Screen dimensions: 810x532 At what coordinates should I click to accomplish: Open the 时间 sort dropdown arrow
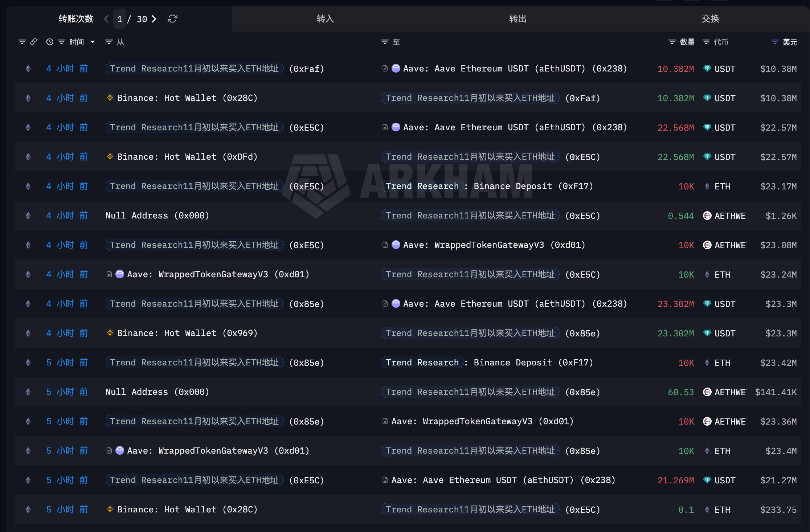click(93, 42)
